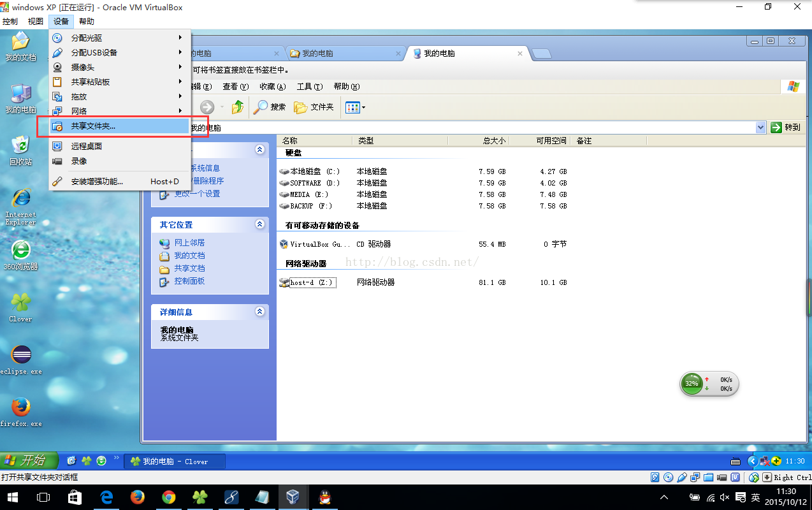Go up one folder level
The image size is (812, 510).
(238, 107)
